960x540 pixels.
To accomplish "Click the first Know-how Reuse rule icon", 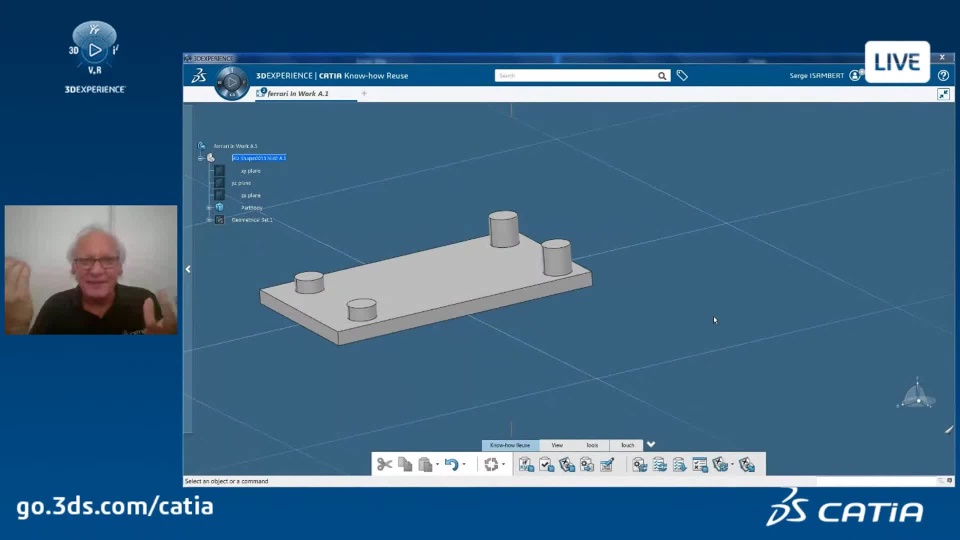I will coord(526,465).
